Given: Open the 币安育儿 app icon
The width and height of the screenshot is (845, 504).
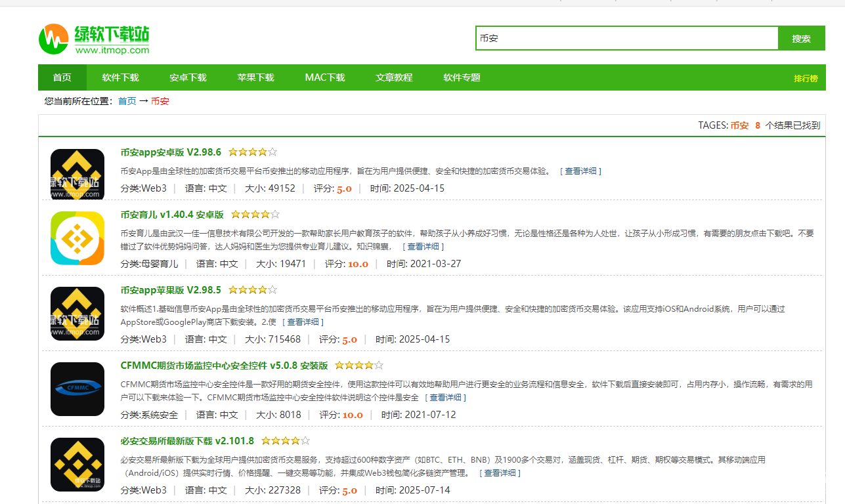Looking at the screenshot, I should pyautogui.click(x=77, y=238).
